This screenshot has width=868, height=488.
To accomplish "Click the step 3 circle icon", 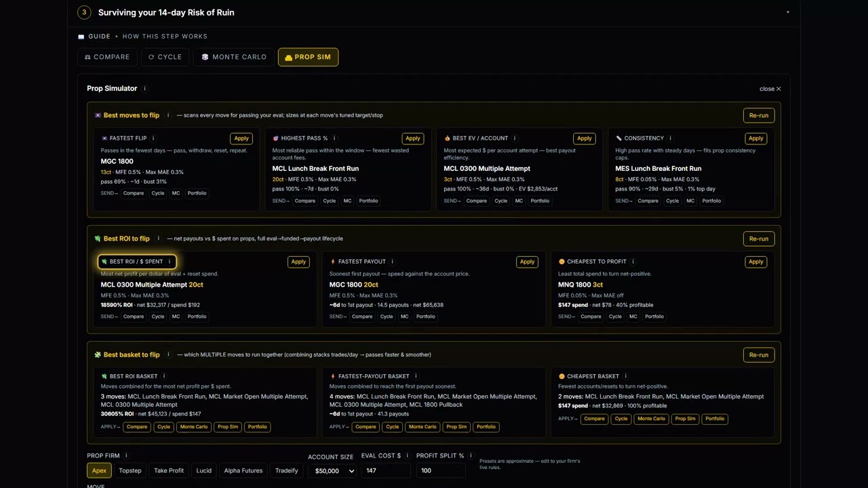I will [84, 12].
